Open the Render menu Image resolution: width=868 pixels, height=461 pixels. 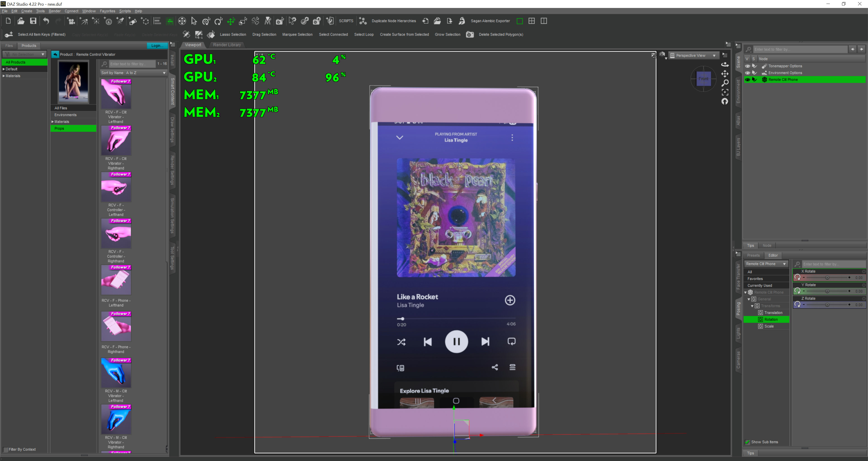(54, 11)
